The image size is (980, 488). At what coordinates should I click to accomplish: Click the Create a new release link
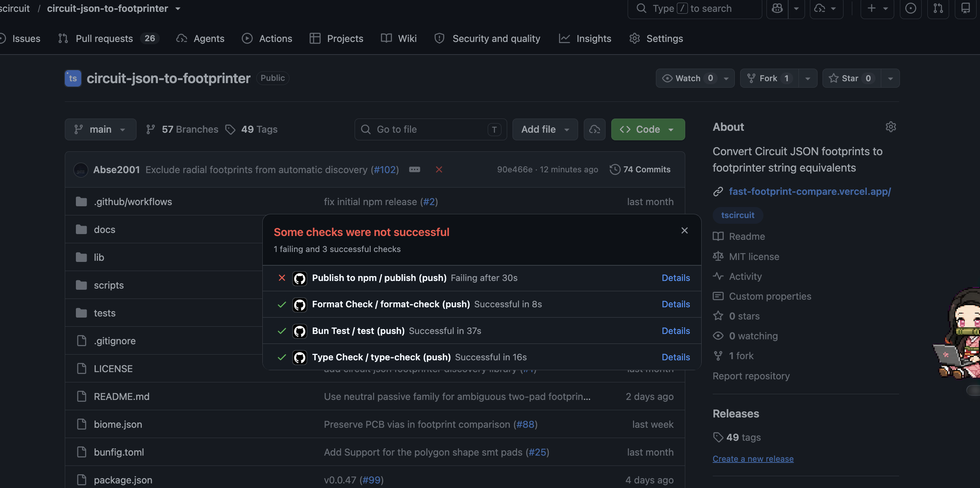(753, 459)
